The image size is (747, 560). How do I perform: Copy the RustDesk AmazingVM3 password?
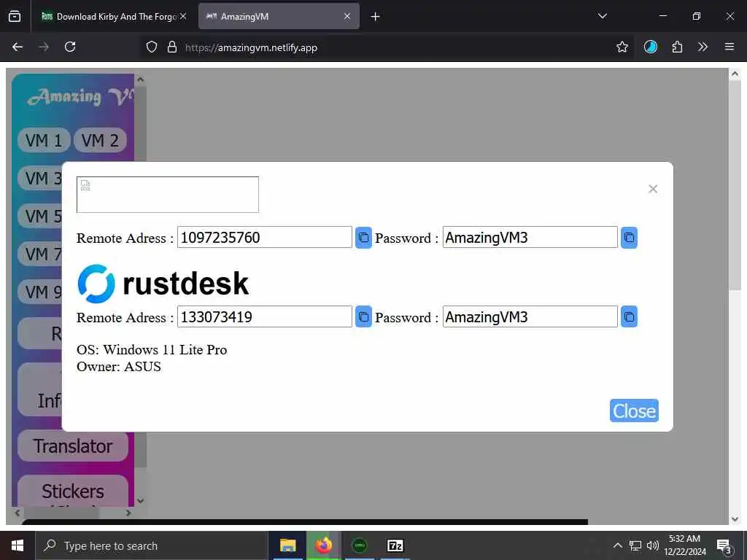point(629,316)
